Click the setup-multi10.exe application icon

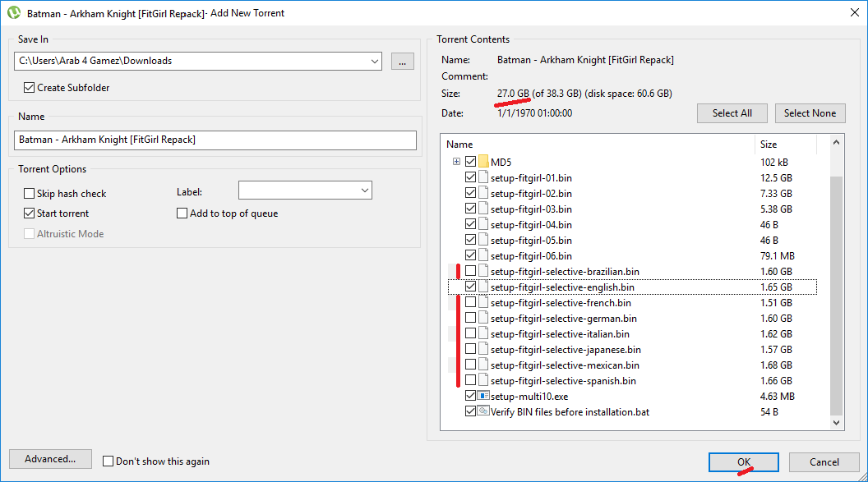pos(483,396)
